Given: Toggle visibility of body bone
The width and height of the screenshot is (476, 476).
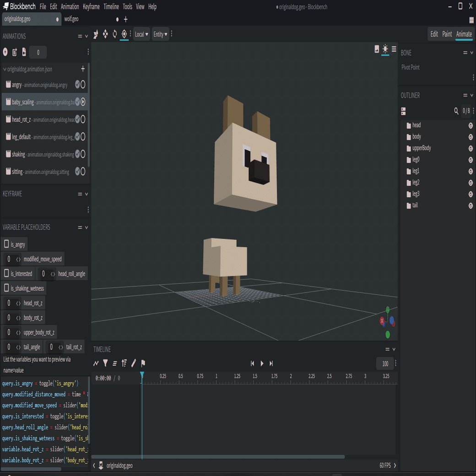Looking at the screenshot, I should tap(471, 137).
